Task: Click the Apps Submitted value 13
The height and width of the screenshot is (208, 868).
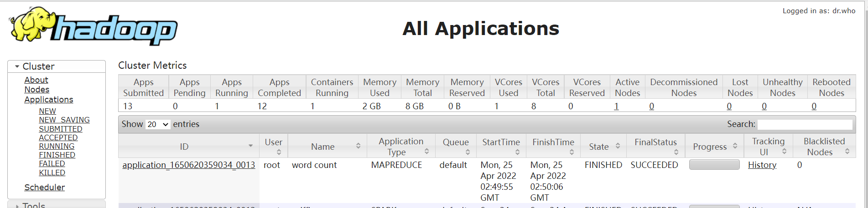Action: tap(128, 106)
